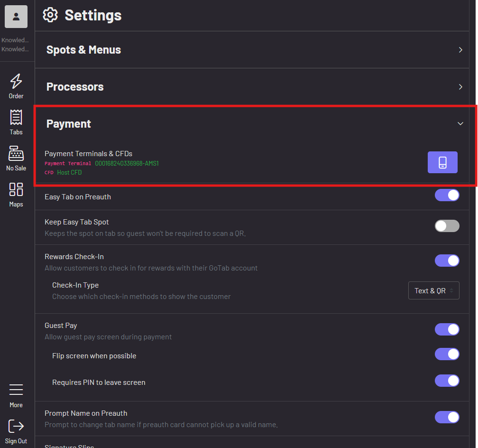The width and height of the screenshot is (478, 448).
Task: Collapse the Payment section chevron
Action: pyautogui.click(x=460, y=123)
